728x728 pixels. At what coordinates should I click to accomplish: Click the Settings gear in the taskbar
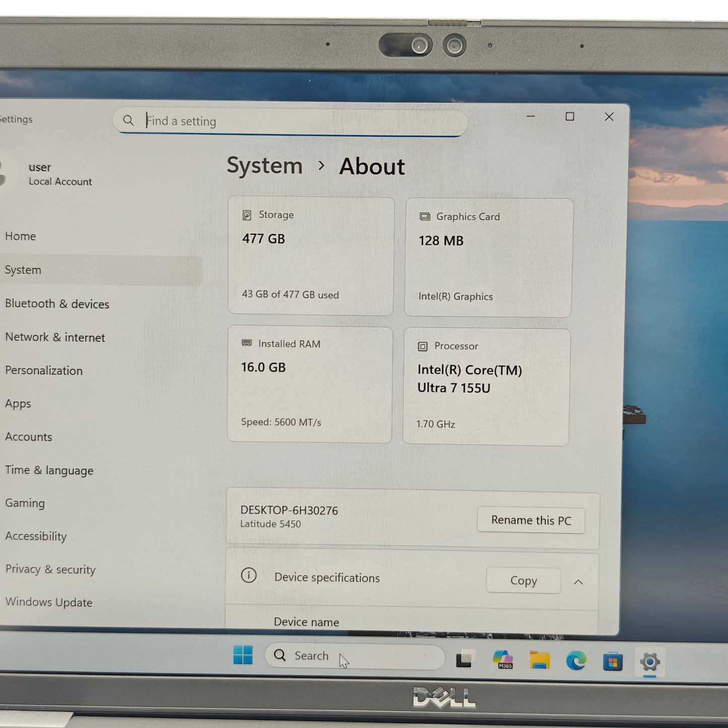click(x=650, y=661)
